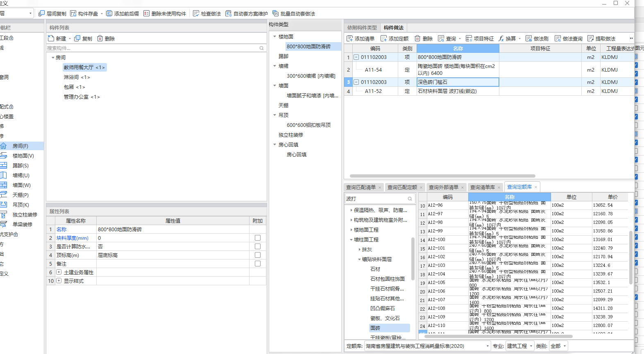This screenshot has width=644, height=354.
Task: Click the 换算 fx icon
Action: tap(501, 38)
